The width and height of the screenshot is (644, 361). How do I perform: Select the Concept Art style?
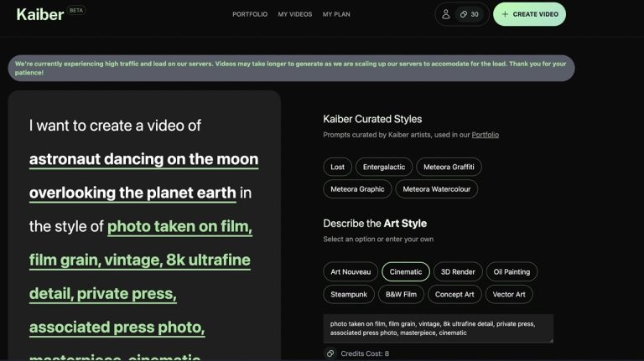pos(454,294)
